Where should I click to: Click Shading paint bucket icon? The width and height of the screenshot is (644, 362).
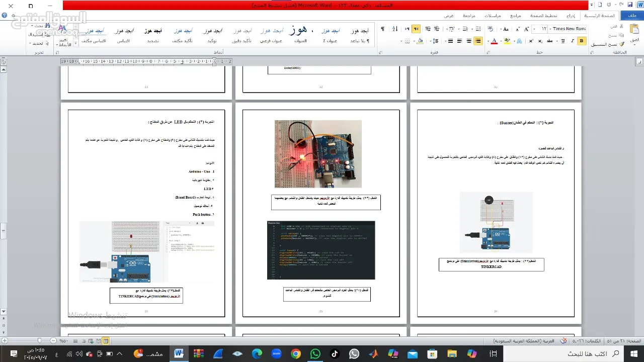coord(420,41)
